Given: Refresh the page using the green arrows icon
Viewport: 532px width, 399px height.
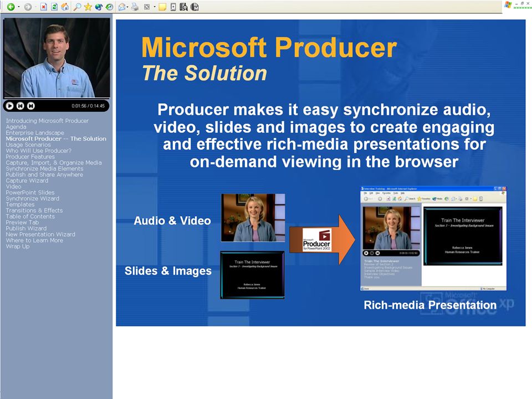Looking at the screenshot, I should pos(54,7).
